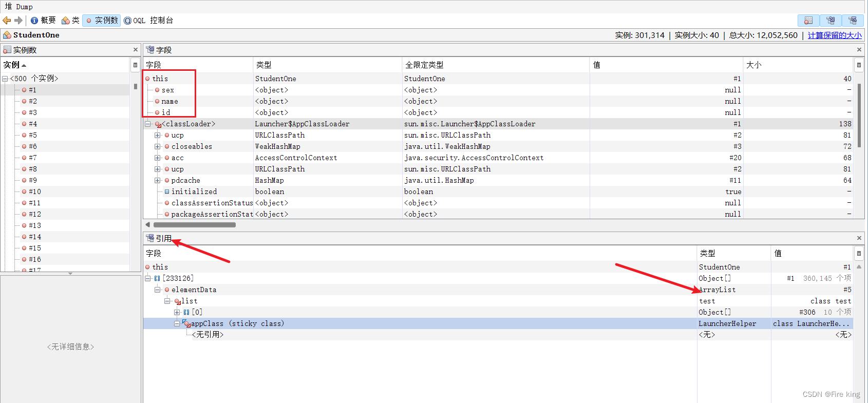Image resolution: width=868 pixels, height=403 pixels.
Task: Open column chooser in the 引用 panel
Action: 859,253
